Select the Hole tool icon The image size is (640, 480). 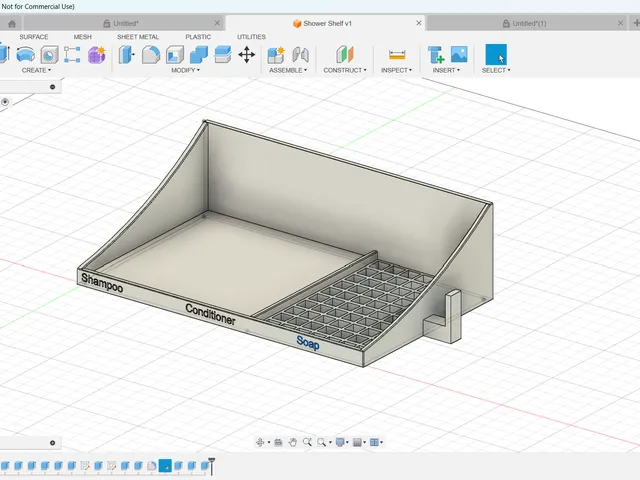point(49,55)
